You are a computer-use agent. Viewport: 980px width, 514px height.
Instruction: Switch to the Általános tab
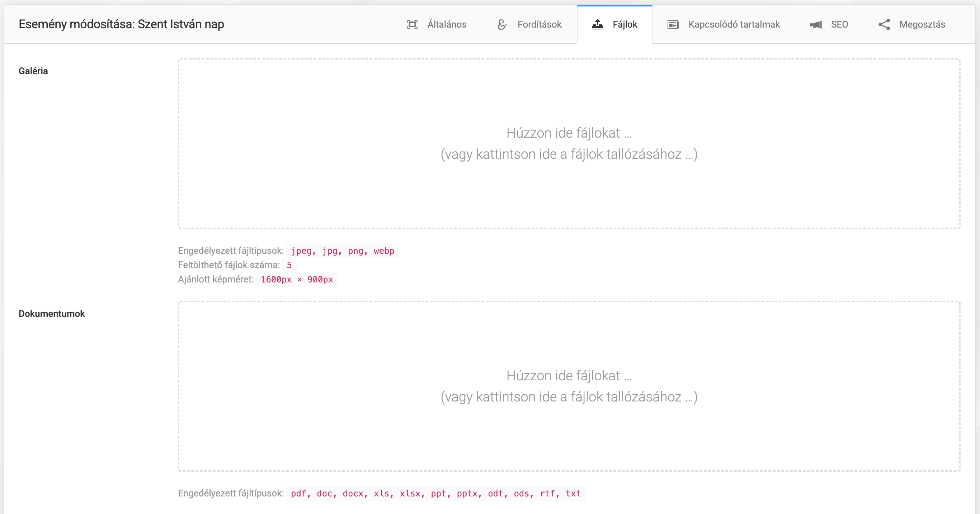(447, 24)
